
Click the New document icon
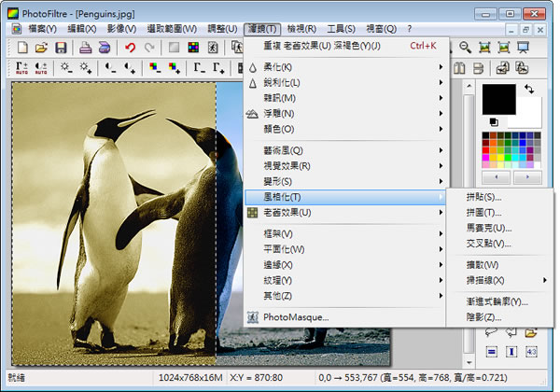21,48
